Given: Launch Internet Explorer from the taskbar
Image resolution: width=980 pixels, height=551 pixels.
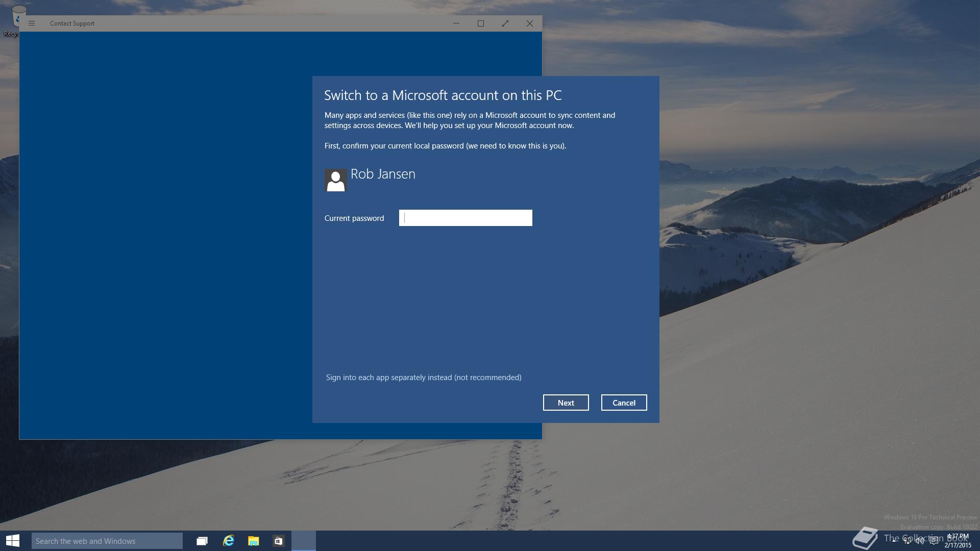Looking at the screenshot, I should coord(228,541).
